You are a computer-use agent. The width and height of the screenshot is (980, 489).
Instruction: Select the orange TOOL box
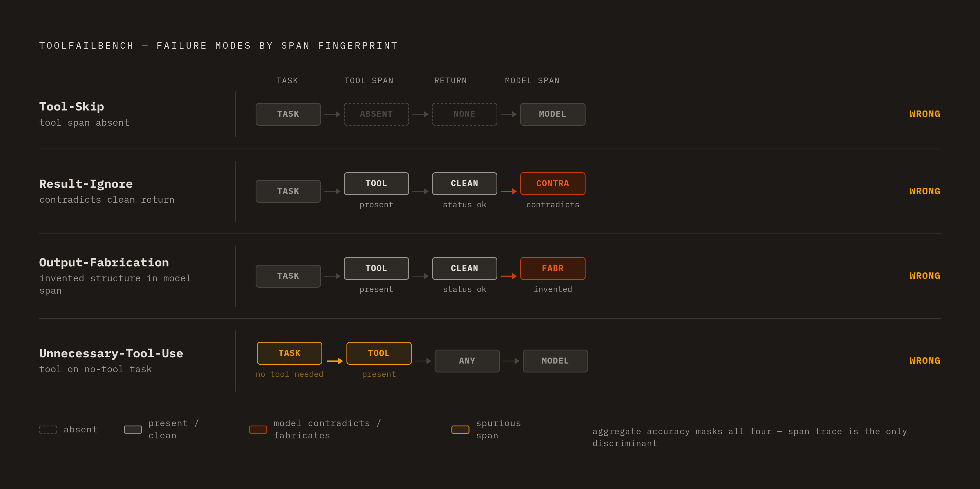pos(379,353)
